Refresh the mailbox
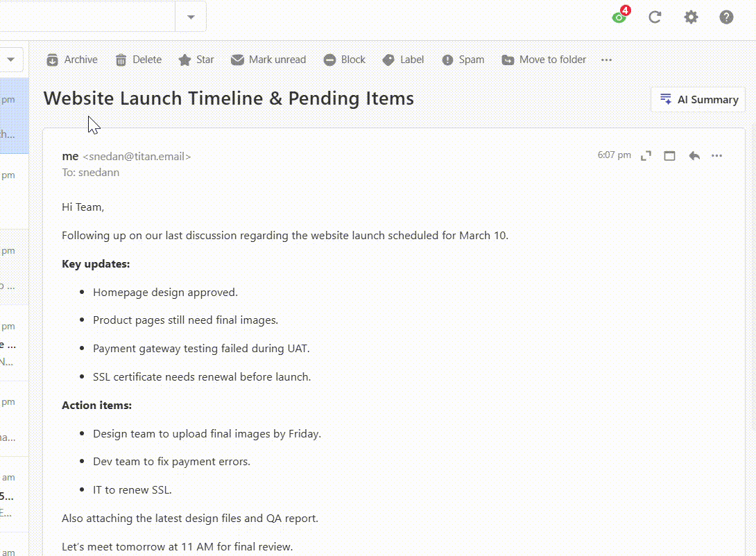The width and height of the screenshot is (756, 556). 655,17
